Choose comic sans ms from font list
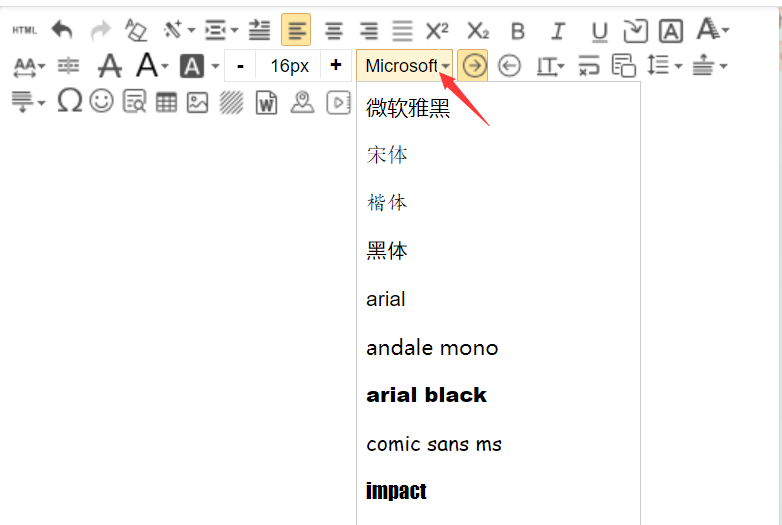 pyautogui.click(x=434, y=443)
